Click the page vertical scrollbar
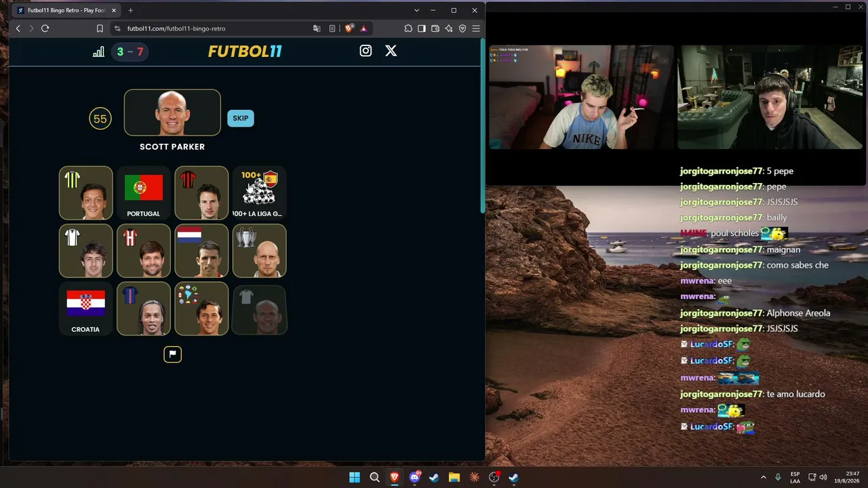The width and height of the screenshot is (868, 488). (x=482, y=127)
